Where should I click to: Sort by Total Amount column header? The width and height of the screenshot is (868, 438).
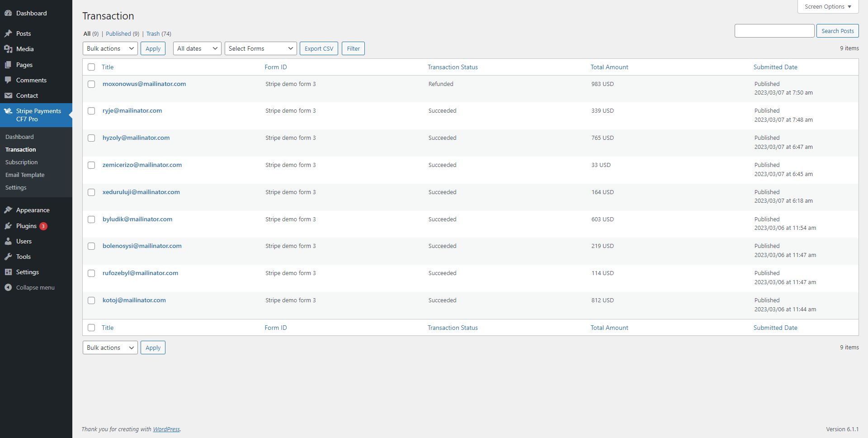coord(609,67)
